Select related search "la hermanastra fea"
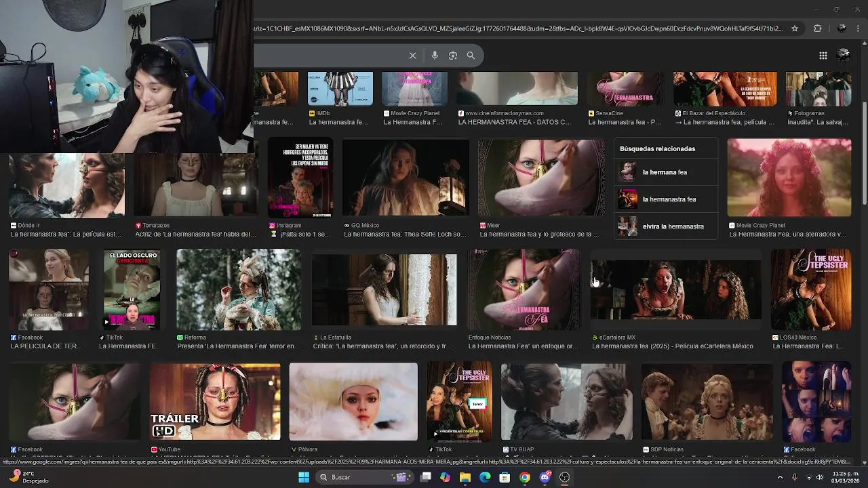868x488 pixels. [665, 199]
